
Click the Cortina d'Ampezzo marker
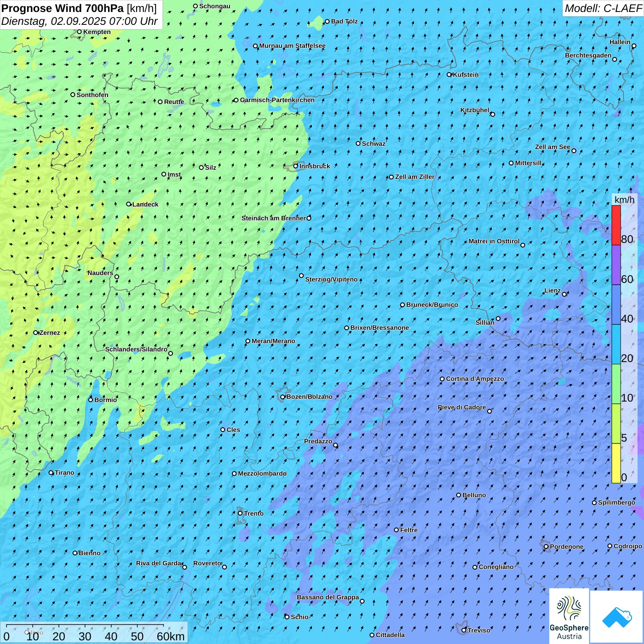click(442, 379)
